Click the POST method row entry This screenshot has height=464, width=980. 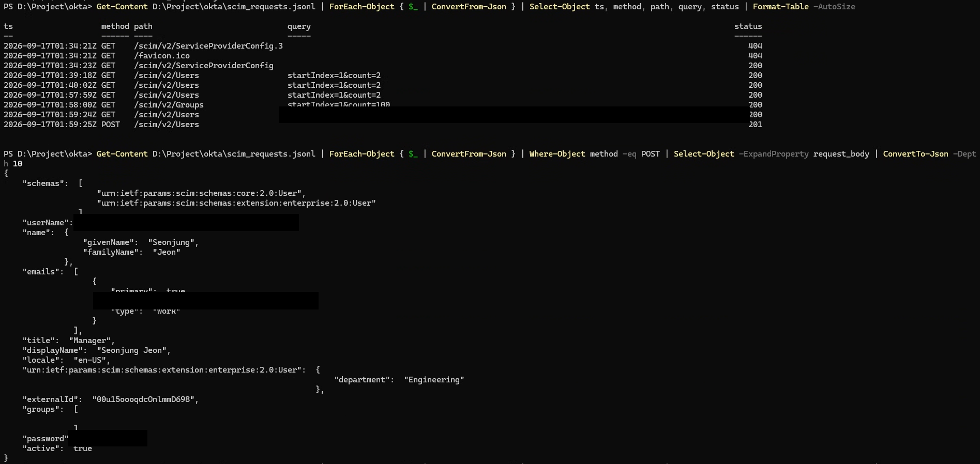click(x=110, y=125)
